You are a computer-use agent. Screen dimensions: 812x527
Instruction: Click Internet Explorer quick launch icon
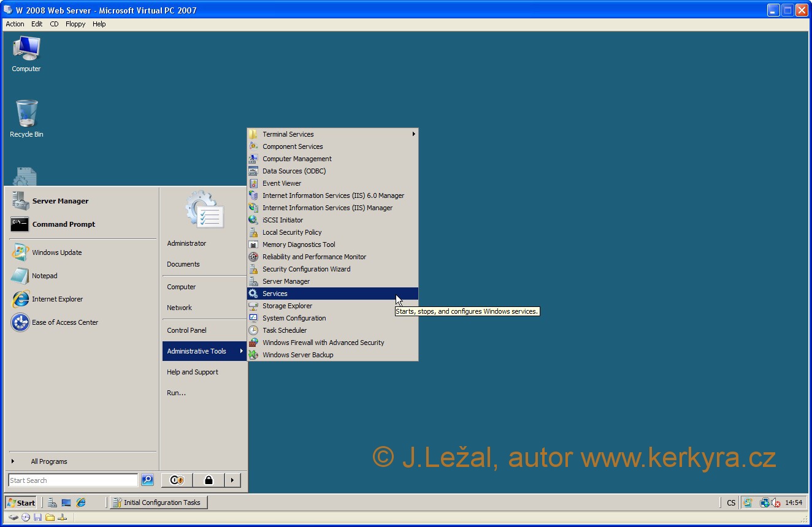pyautogui.click(x=81, y=502)
